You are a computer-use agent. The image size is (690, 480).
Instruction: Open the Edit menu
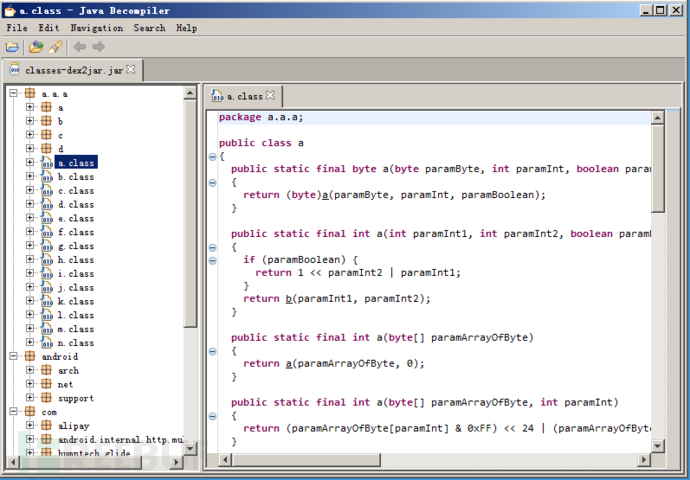(48, 28)
